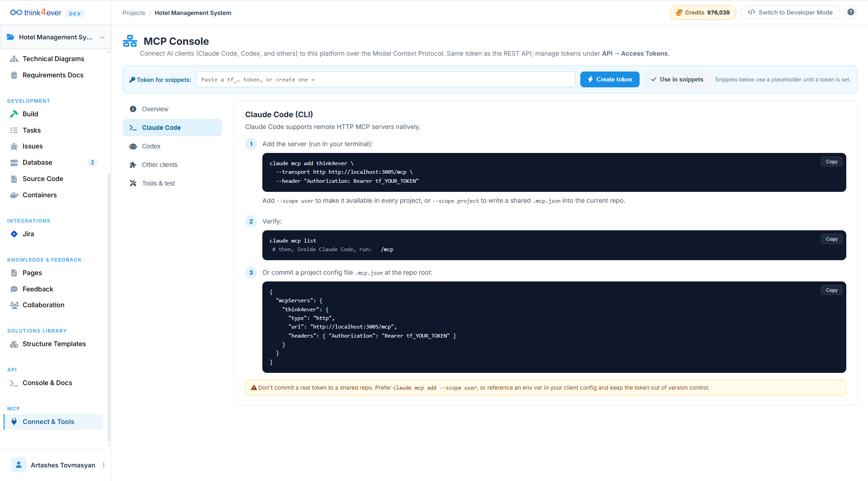Click the Tools & test wrench icon

click(133, 183)
